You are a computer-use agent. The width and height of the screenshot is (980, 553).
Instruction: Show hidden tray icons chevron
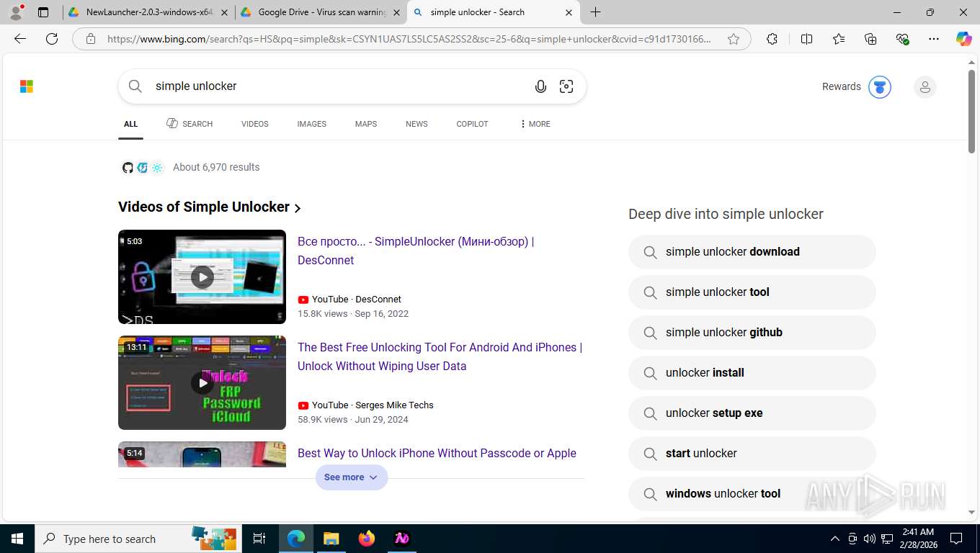click(x=835, y=539)
